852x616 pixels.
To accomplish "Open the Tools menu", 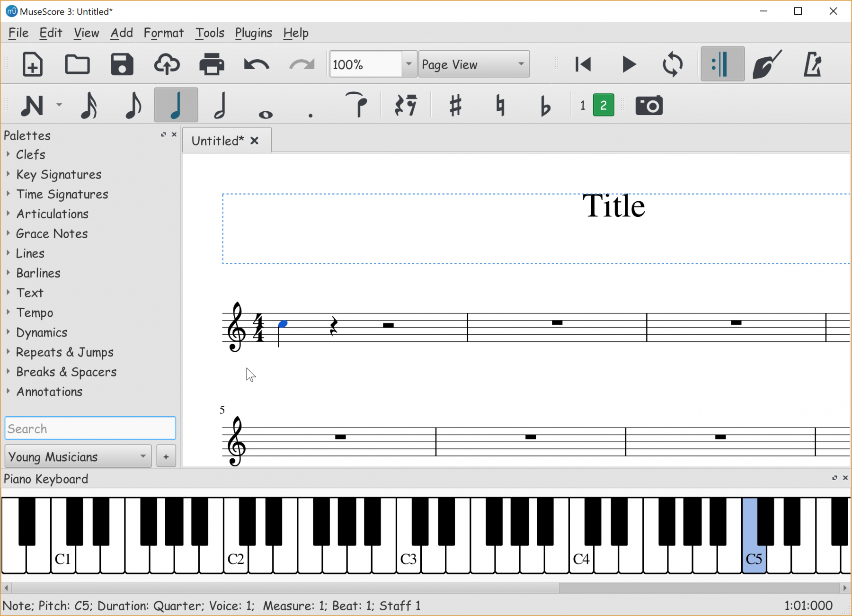I will tap(210, 33).
